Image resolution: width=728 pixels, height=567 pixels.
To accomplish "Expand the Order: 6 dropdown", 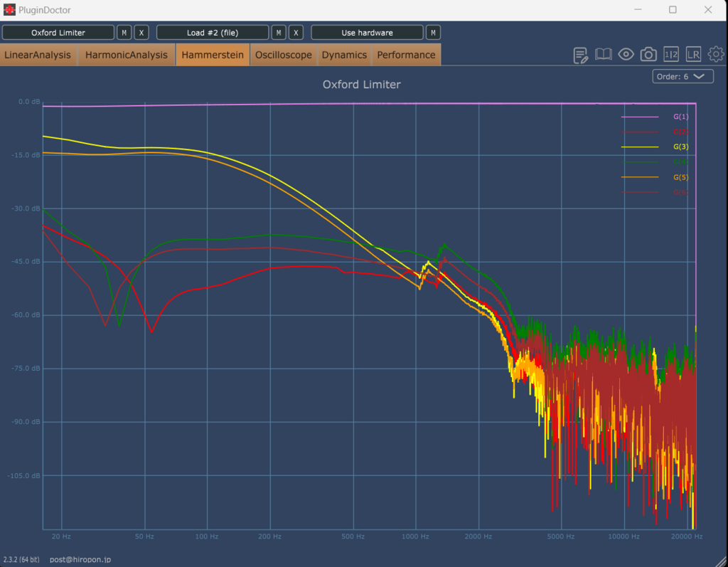I will (682, 76).
